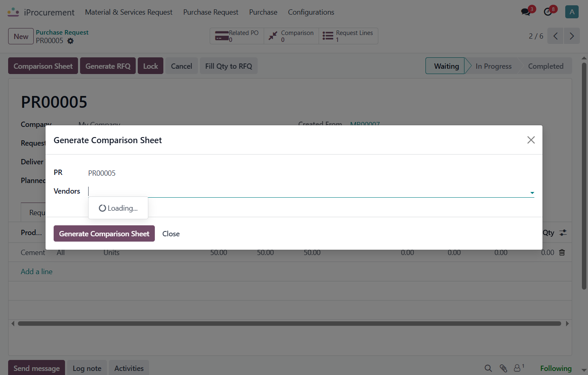Click the Following button

point(555,368)
